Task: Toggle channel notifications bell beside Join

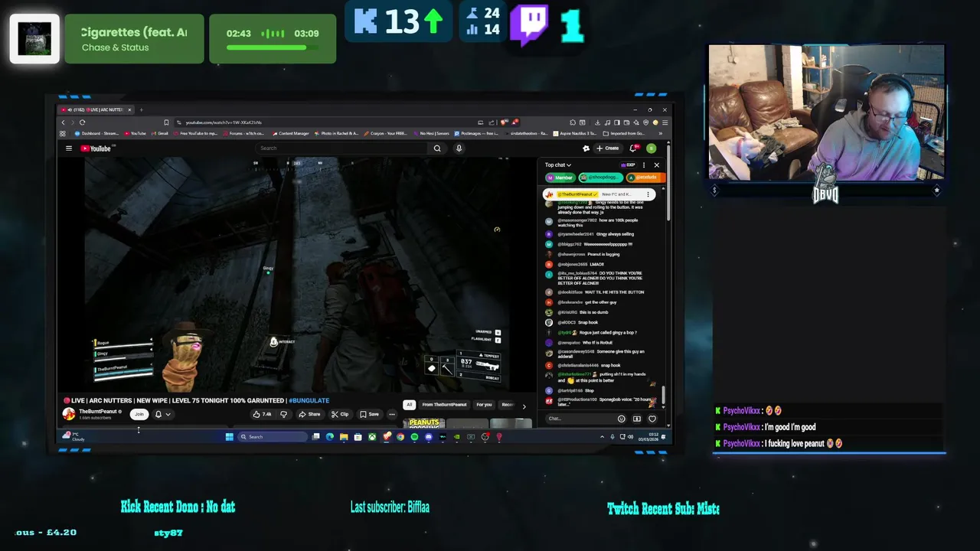Action: pos(158,414)
